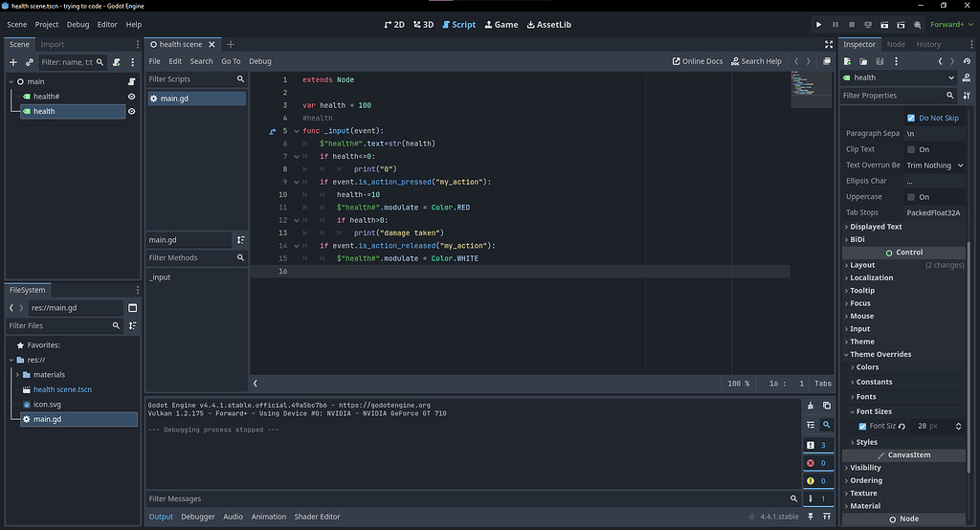Instantiate a child scene link icon
Viewport: 980px width, 530px height.
pos(30,62)
